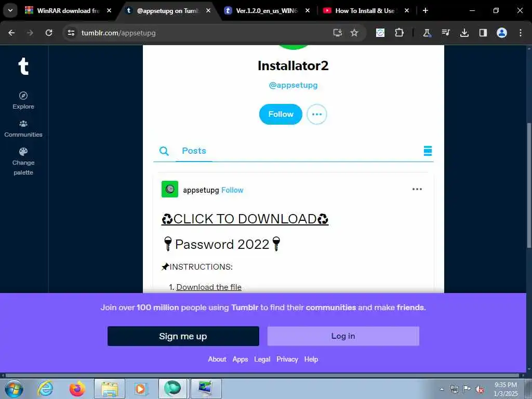532x399 pixels.
Task: Open File Explorer from the taskbar
Action: pos(109,389)
